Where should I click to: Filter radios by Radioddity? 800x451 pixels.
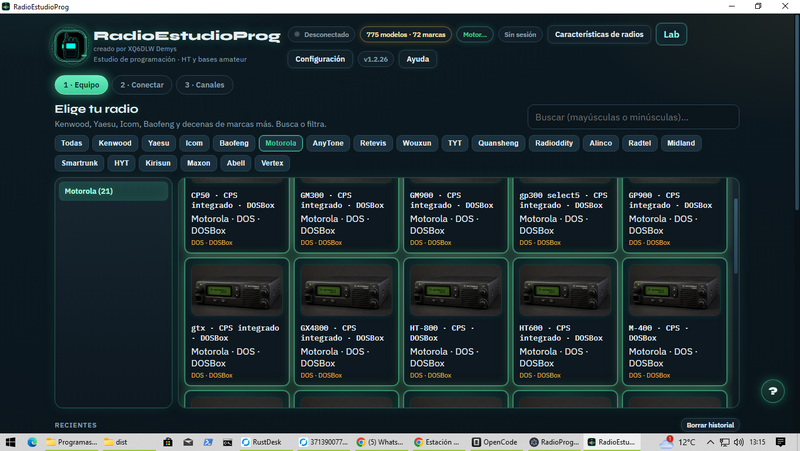pos(554,143)
